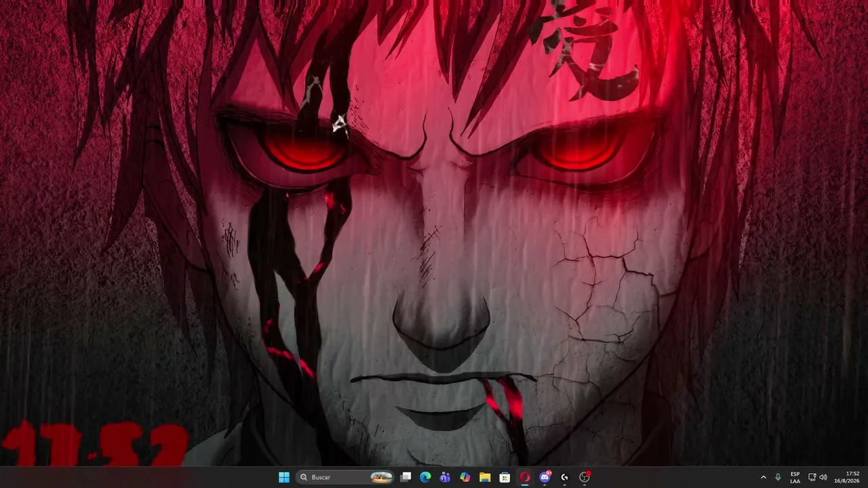The width and height of the screenshot is (868, 488).
Task: Click the Buscar search box
Action: click(346, 477)
